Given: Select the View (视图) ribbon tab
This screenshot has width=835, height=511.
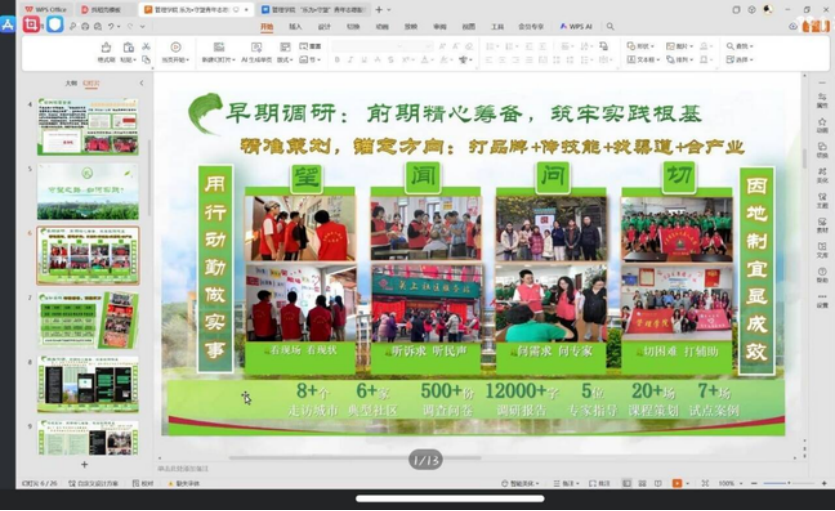Looking at the screenshot, I should pyautogui.click(x=469, y=27).
